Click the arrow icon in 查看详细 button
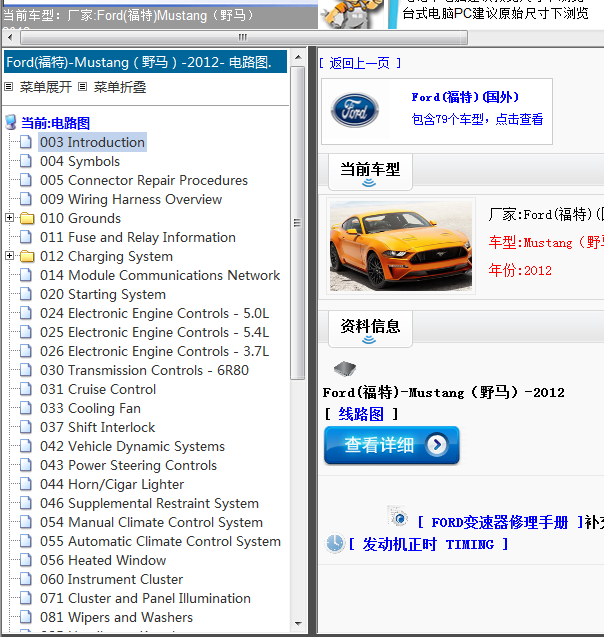The height and width of the screenshot is (637, 604). [x=437, y=445]
